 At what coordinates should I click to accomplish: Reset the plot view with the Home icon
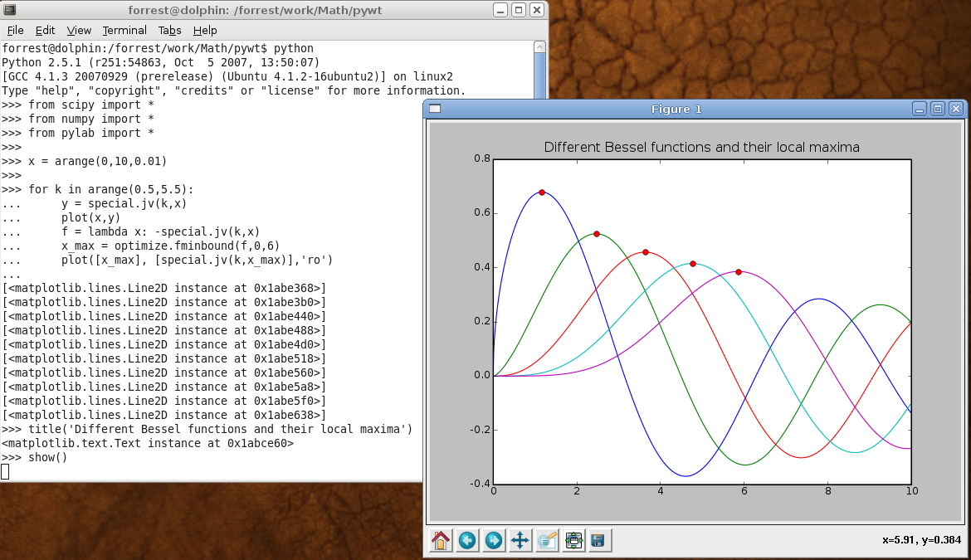click(441, 540)
